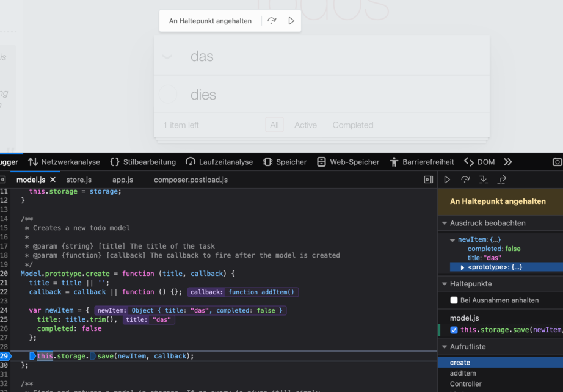Select the Controller call stack frame
Image resolution: width=563 pixels, height=392 pixels.
click(x=500, y=383)
